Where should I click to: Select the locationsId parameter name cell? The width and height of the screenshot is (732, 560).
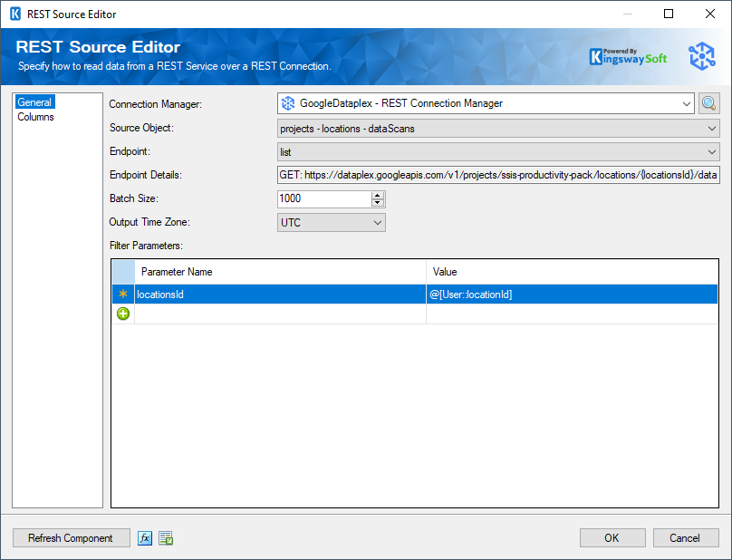point(280,294)
